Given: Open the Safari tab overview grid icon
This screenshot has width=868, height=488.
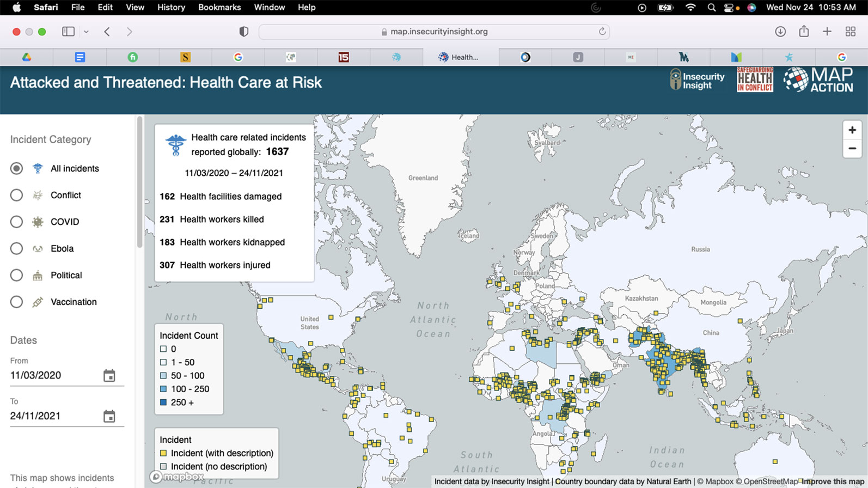Looking at the screenshot, I should click(850, 32).
